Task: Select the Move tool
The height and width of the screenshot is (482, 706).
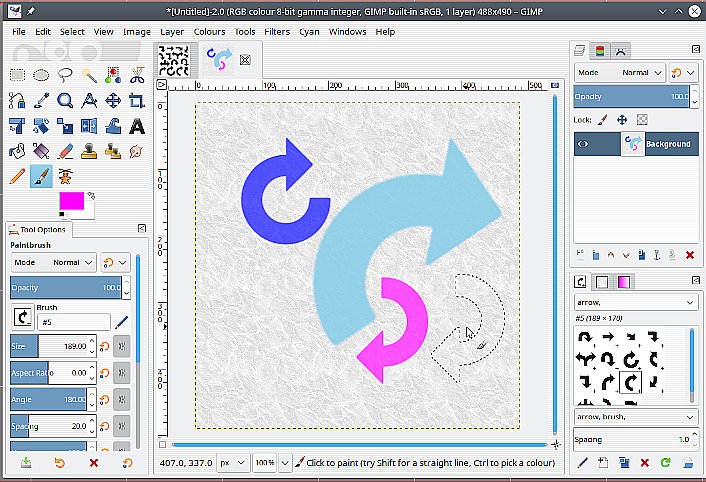Action: 113,100
